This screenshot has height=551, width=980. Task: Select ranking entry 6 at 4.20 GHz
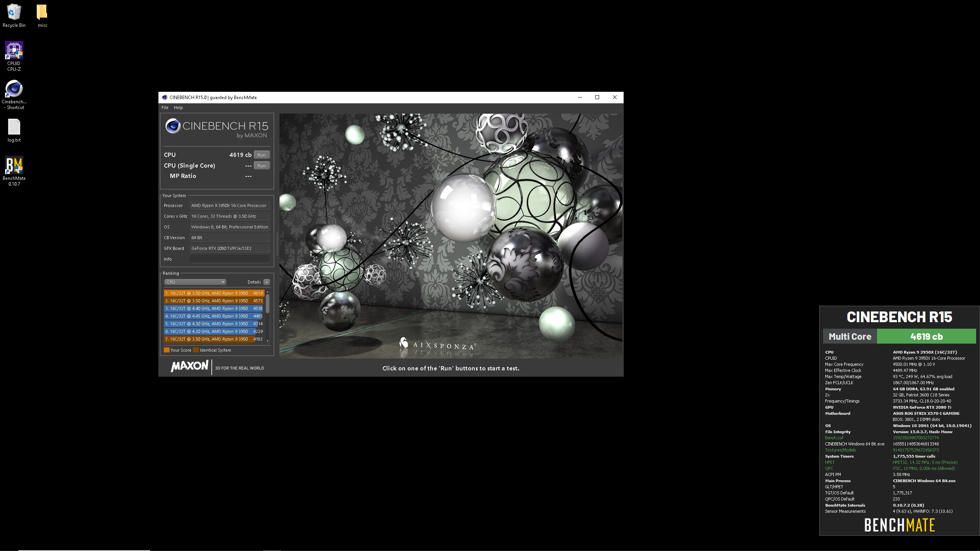click(214, 331)
